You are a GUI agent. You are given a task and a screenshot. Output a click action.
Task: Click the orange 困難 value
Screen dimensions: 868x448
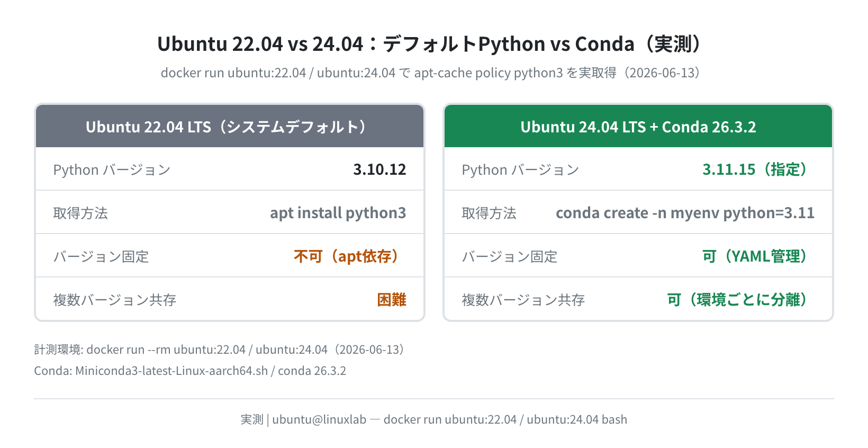point(392,300)
